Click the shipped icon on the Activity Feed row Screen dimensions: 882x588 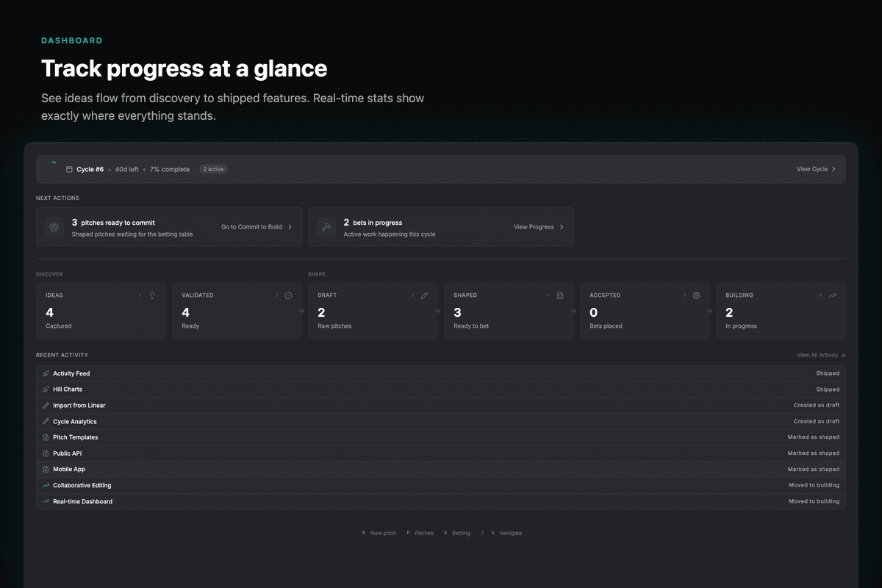[46, 373]
